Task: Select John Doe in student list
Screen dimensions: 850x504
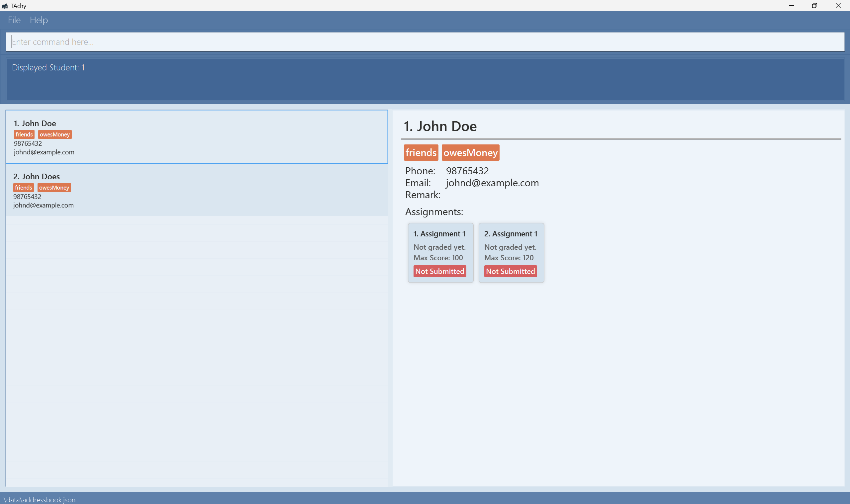Action: pos(196,137)
